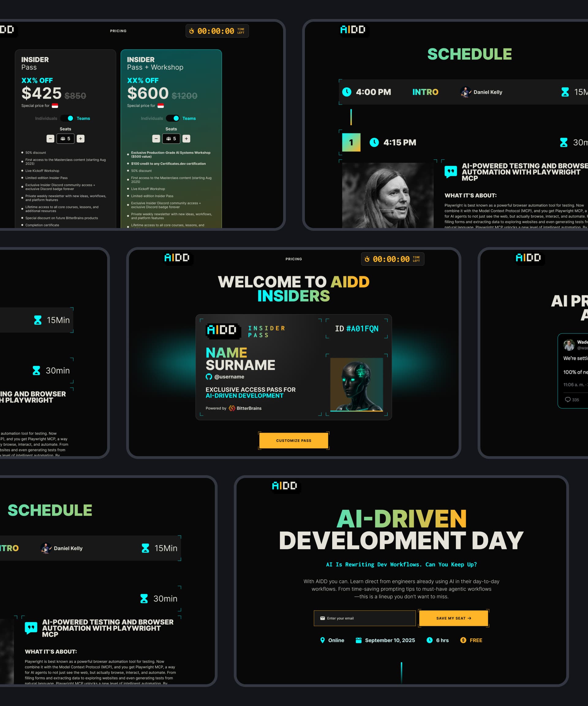The height and width of the screenshot is (706, 588).
Task: Open the PRICING link on the welcome page header
Action: 294,259
